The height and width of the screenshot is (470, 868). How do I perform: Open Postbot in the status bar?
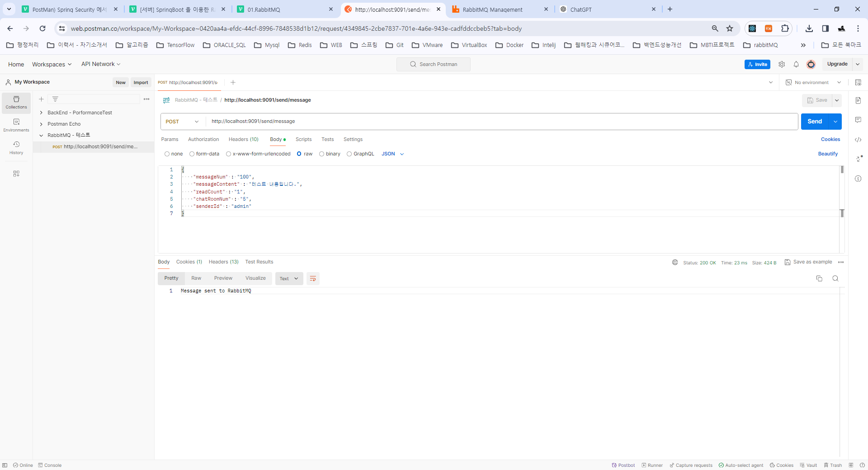point(623,465)
